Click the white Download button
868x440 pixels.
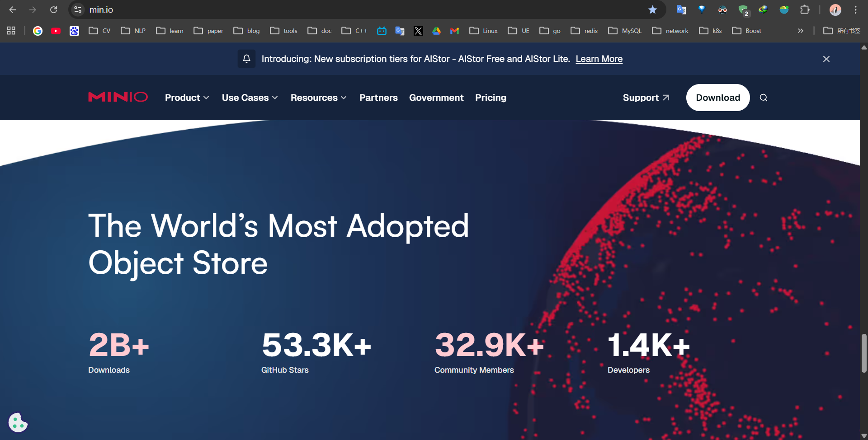pos(718,98)
